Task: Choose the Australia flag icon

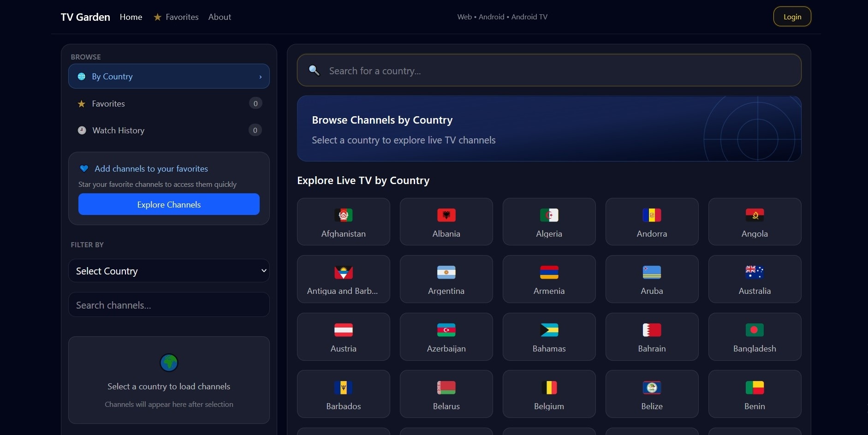Action: 755,272
